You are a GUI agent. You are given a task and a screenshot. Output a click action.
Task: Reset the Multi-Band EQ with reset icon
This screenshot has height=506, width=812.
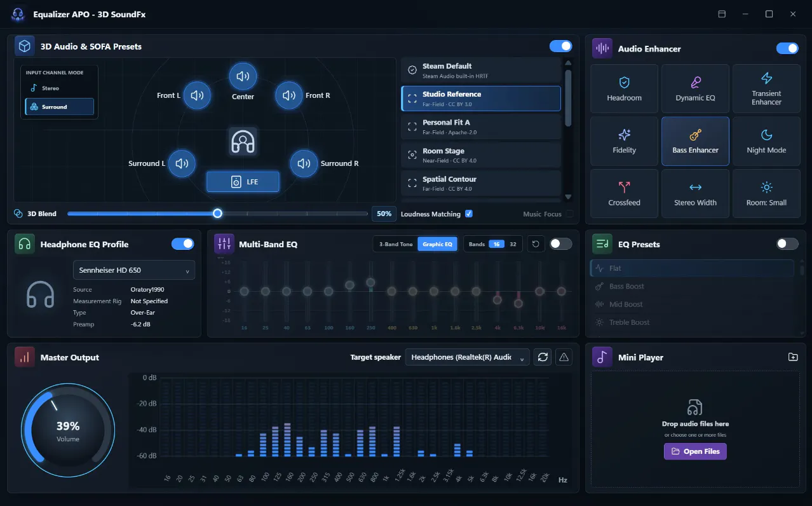536,244
